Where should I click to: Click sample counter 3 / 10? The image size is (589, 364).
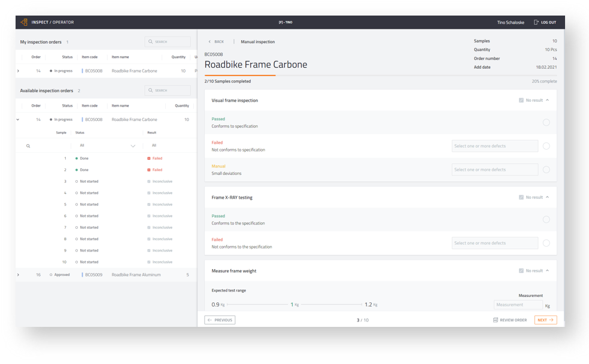pyautogui.click(x=363, y=320)
